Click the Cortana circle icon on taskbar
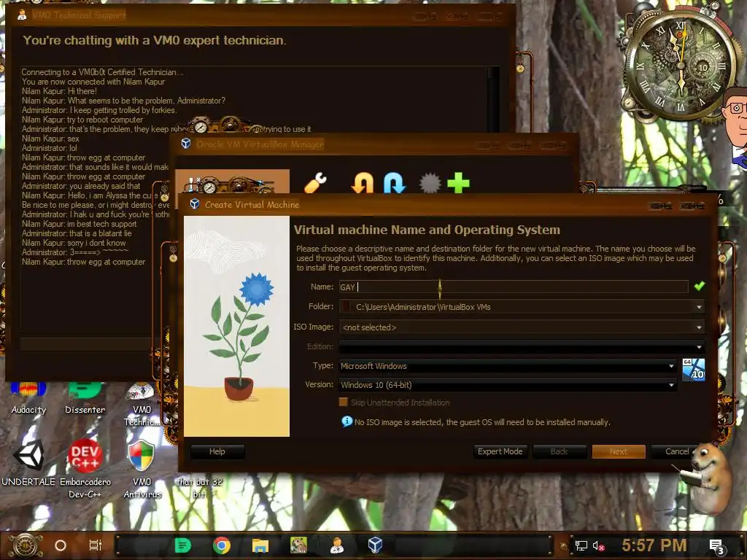This screenshot has width=747, height=560. pos(60,545)
